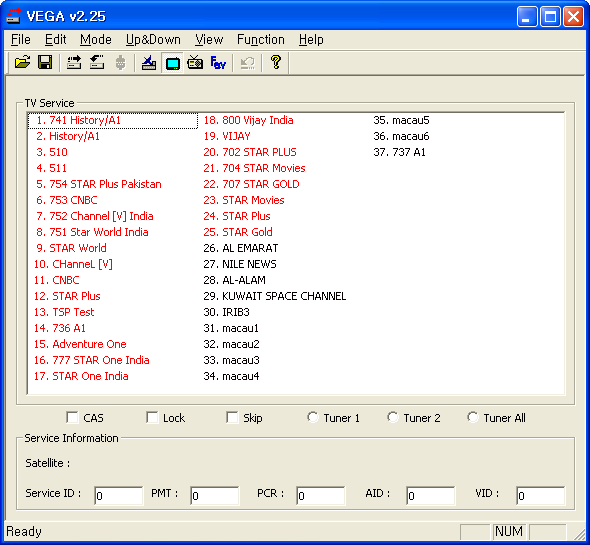
Task: Open the Mode menu
Action: [x=96, y=40]
